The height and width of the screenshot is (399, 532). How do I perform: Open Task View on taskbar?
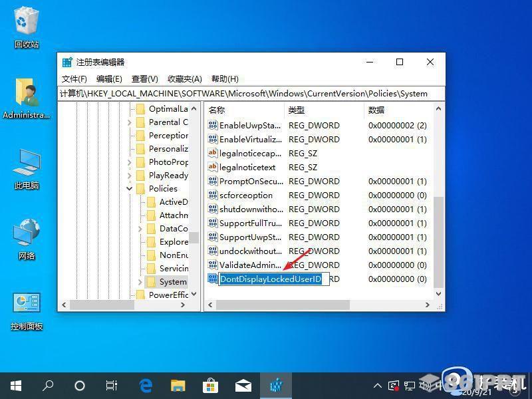pyautogui.click(x=112, y=386)
